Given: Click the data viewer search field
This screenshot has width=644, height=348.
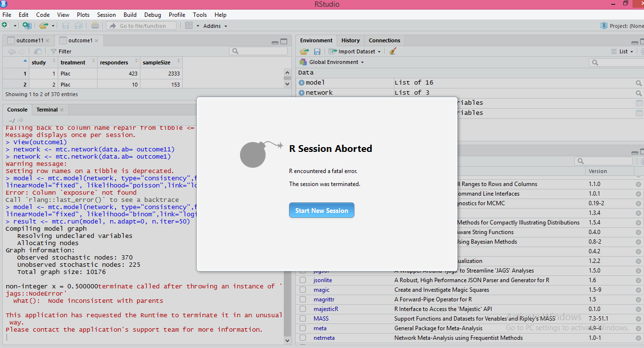Looking at the screenshot, I should coord(258,51).
